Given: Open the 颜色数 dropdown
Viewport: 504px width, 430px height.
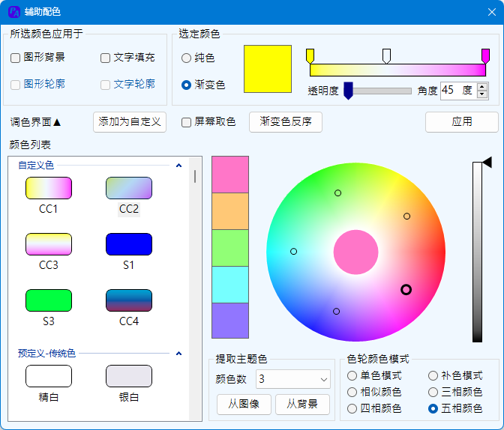Looking at the screenshot, I should coord(293,379).
